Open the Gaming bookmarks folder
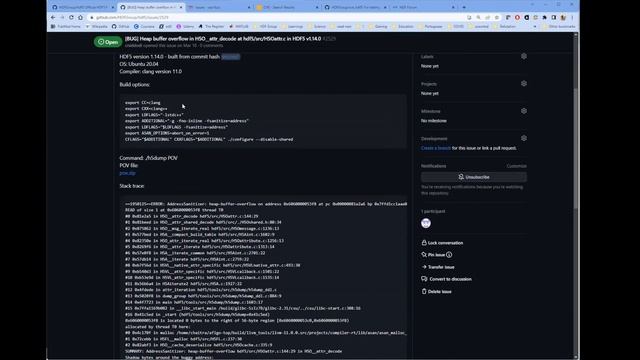Image resolution: width=640 pixels, height=360 pixels. click(378, 27)
